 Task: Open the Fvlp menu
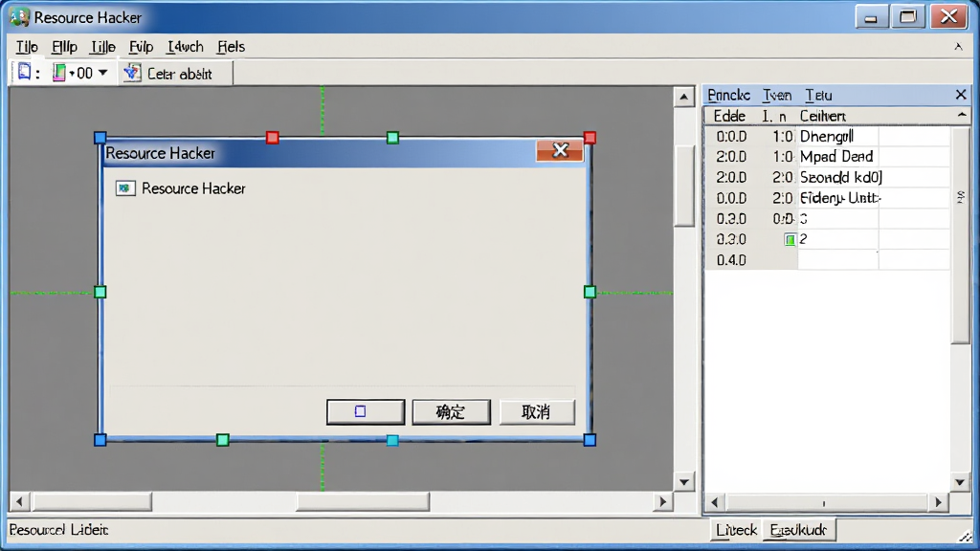click(142, 47)
